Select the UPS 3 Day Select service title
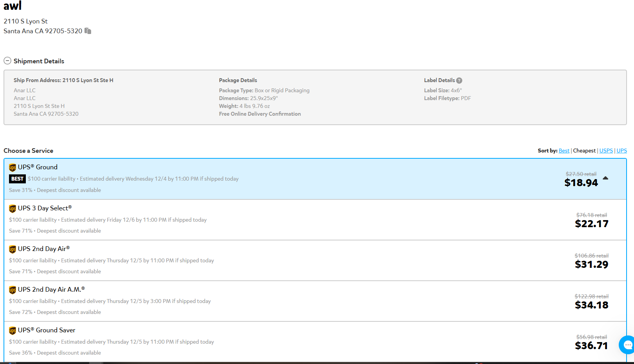Viewport: 634px width, 364px height. tap(45, 208)
